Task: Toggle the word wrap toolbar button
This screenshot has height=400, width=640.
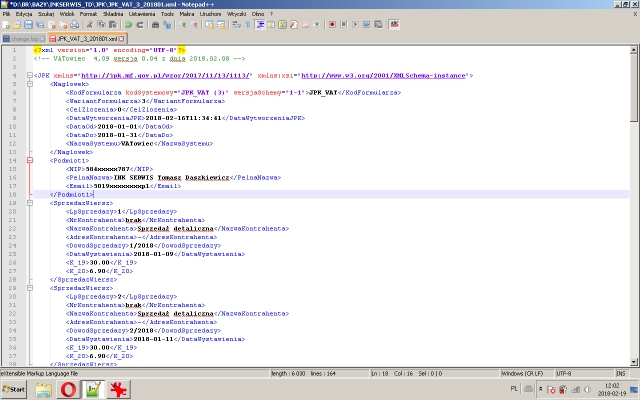Action: pos(236,27)
